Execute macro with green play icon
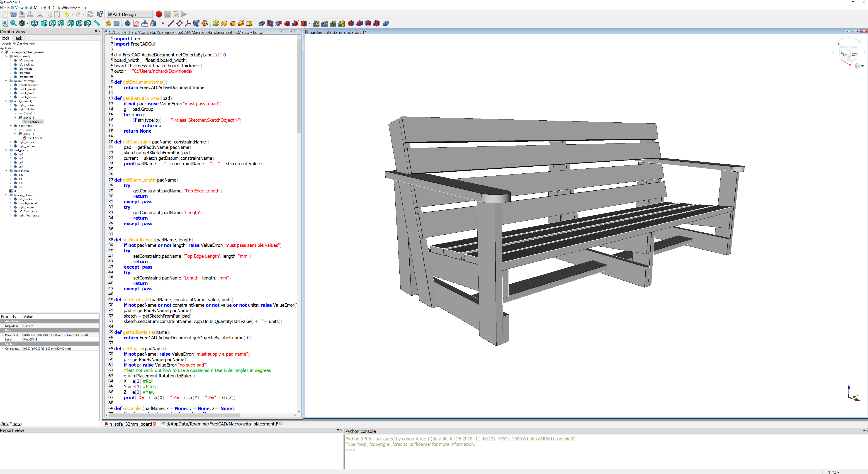Image resolution: width=868 pixels, height=474 pixels. [184, 14]
